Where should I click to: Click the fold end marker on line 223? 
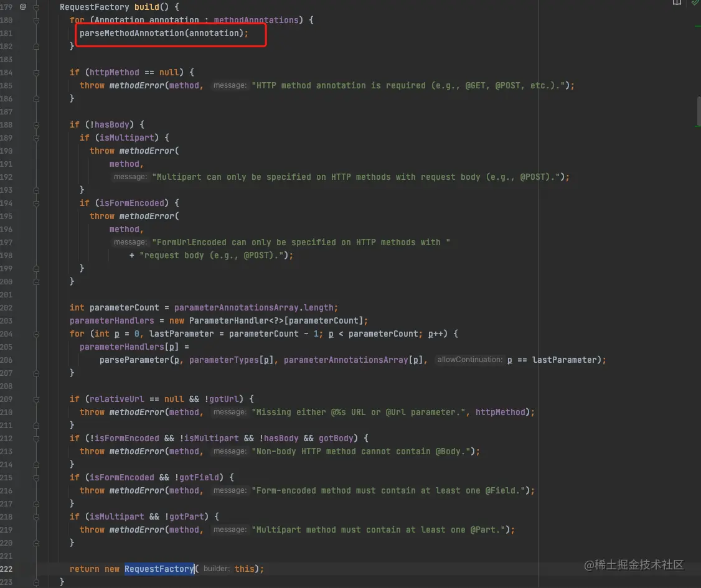coord(36,582)
